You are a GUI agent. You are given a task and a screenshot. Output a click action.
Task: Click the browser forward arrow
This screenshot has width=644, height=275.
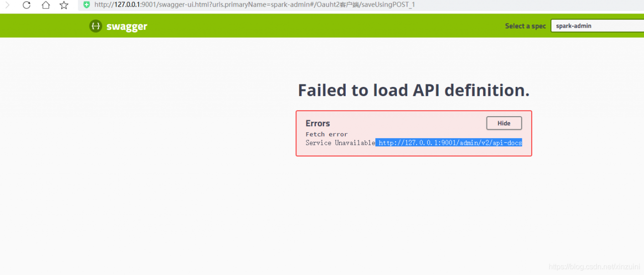coord(8,5)
